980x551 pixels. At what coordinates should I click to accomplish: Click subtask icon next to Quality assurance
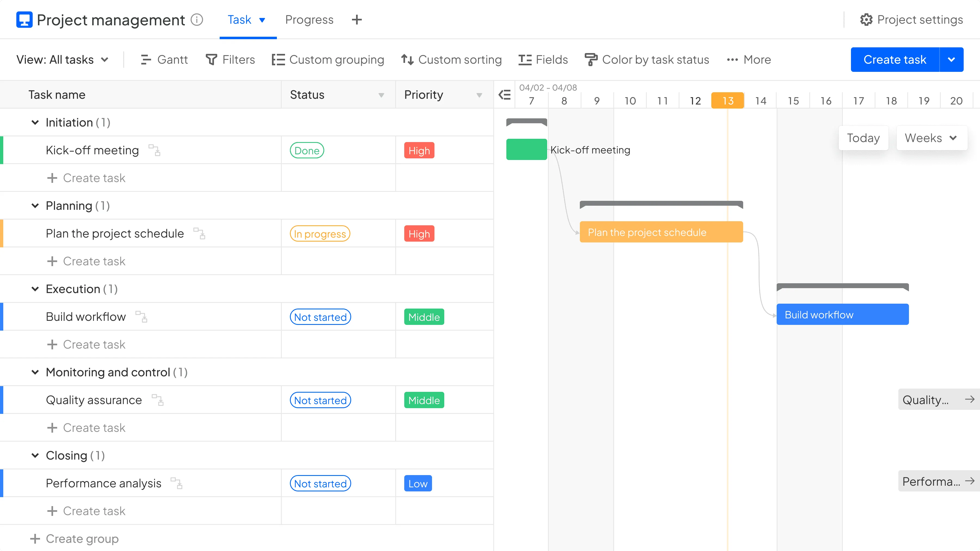[158, 400]
